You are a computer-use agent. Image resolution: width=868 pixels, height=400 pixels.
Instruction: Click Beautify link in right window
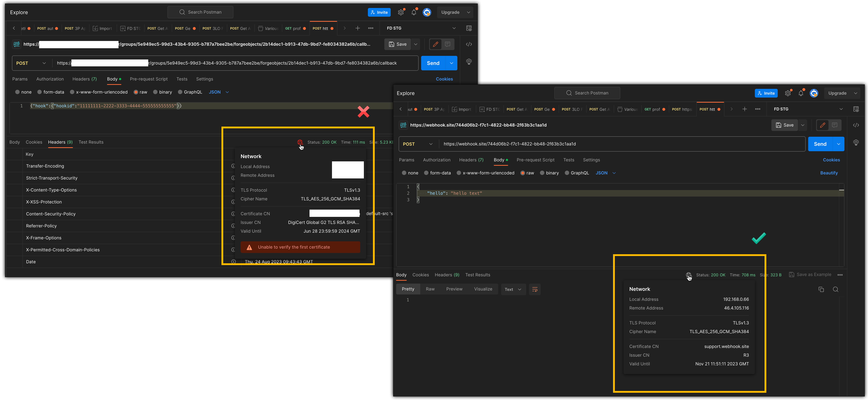point(828,173)
